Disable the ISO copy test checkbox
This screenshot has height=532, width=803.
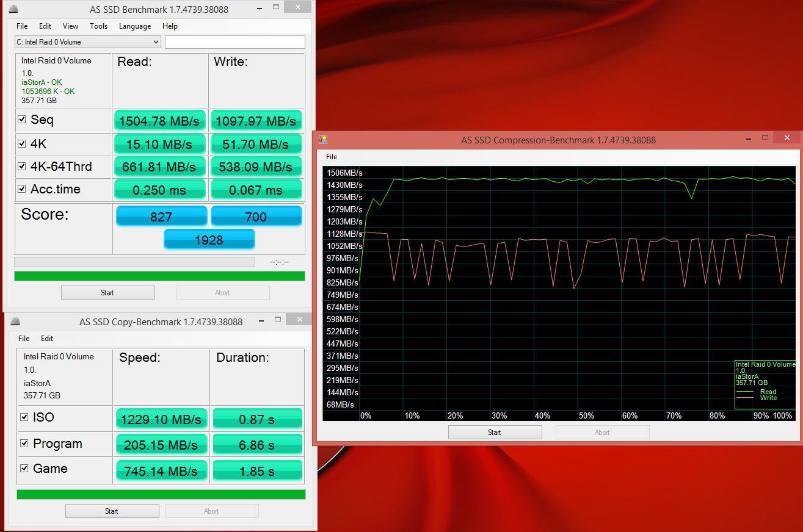[x=24, y=417]
